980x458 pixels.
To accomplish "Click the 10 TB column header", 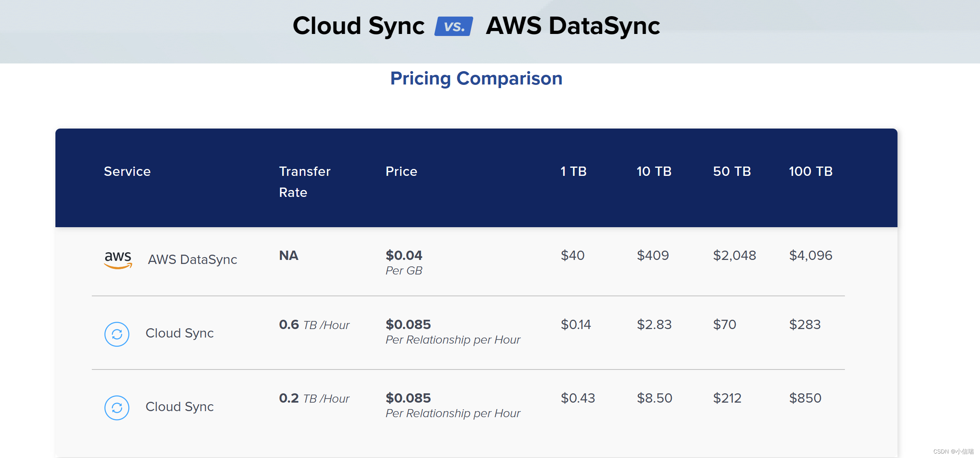I will pyautogui.click(x=654, y=171).
